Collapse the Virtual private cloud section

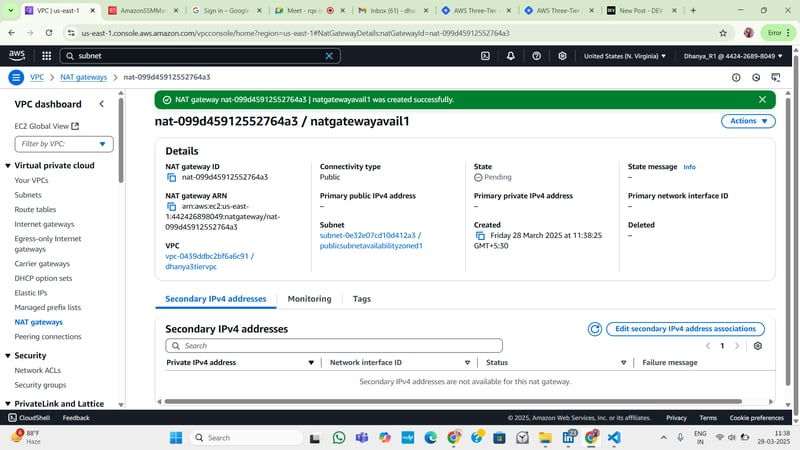coord(8,166)
